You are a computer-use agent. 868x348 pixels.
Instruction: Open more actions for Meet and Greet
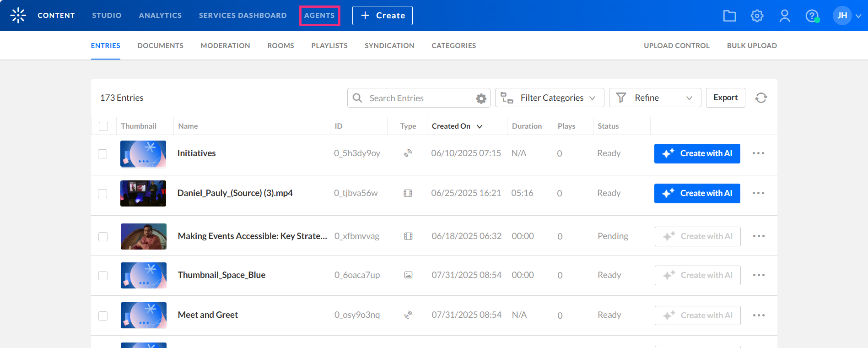[759, 315]
